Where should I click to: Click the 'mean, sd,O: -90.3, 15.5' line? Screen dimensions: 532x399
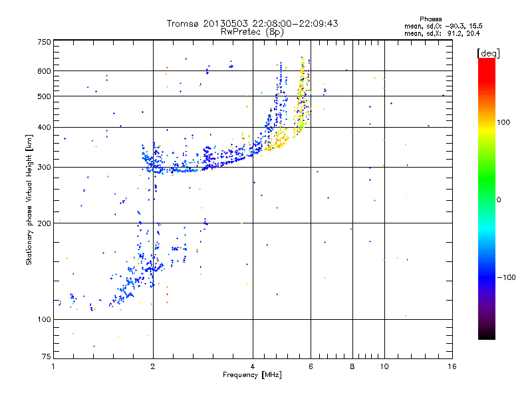point(443,26)
